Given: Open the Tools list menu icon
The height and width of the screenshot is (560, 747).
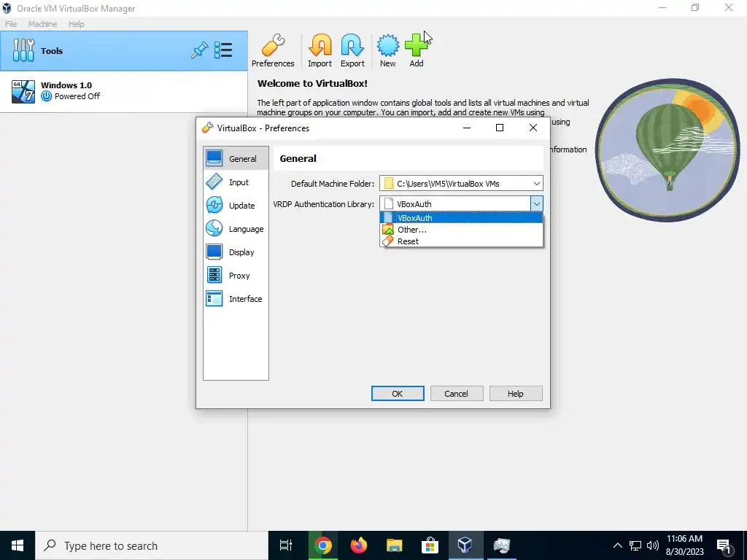Looking at the screenshot, I should [x=223, y=50].
